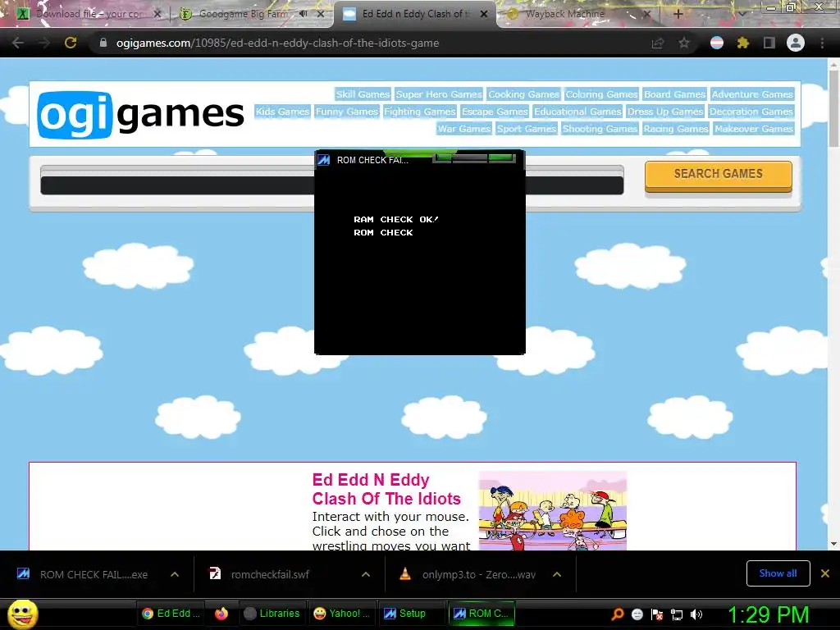Click the page vertical scrollbar
This screenshot has height=630, width=840.
tap(833, 107)
